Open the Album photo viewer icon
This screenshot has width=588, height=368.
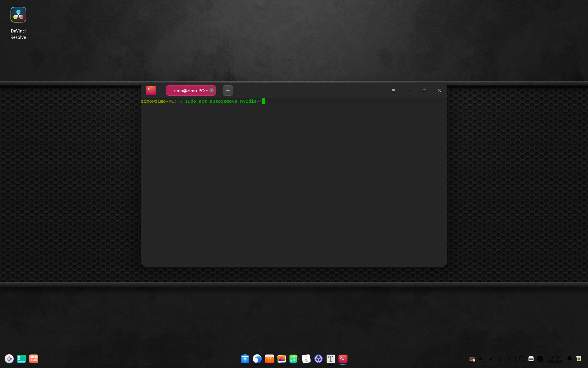[282, 359]
